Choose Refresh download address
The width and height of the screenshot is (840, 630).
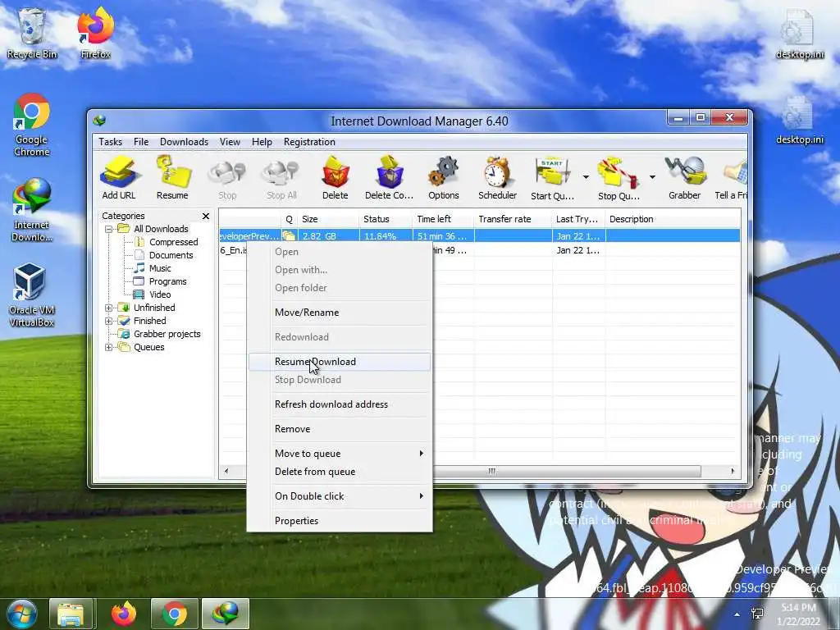coord(340,404)
